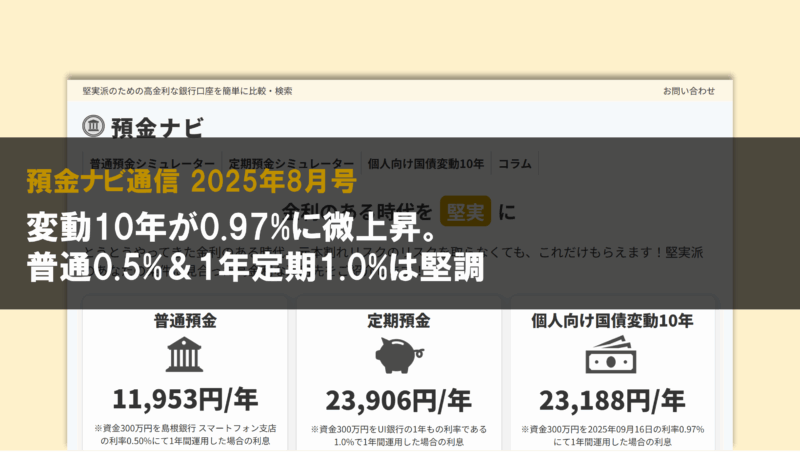Screen dimensions: 800x452
Task: Click the bank building icon under 普通預金
Action: pos(185,356)
